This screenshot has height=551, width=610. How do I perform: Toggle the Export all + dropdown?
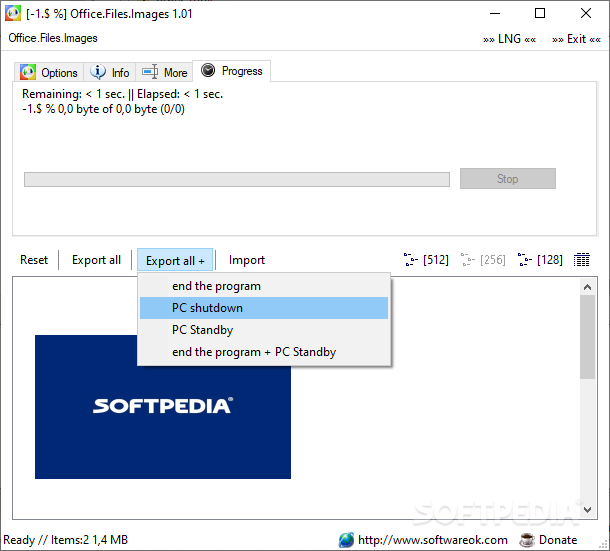175,260
